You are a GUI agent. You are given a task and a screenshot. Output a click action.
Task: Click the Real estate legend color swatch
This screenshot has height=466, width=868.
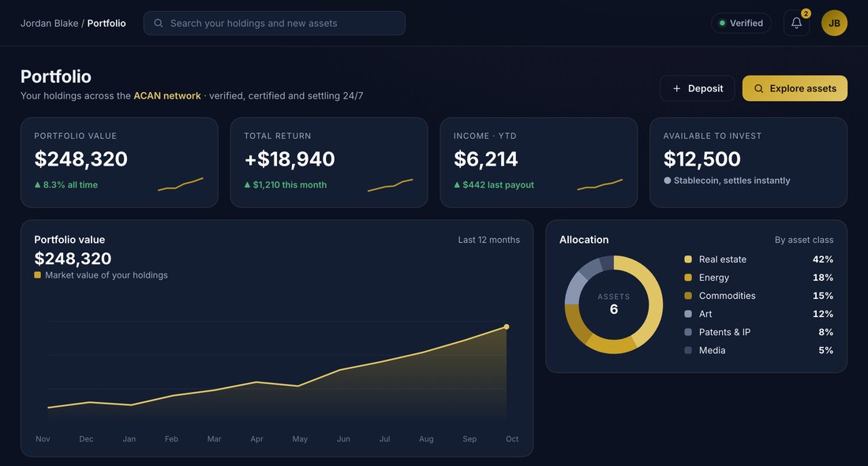(x=688, y=259)
